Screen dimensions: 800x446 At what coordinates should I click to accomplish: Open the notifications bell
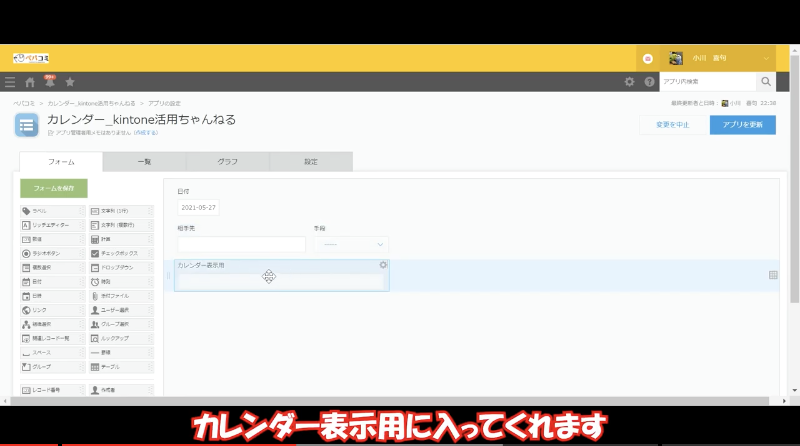[49, 82]
